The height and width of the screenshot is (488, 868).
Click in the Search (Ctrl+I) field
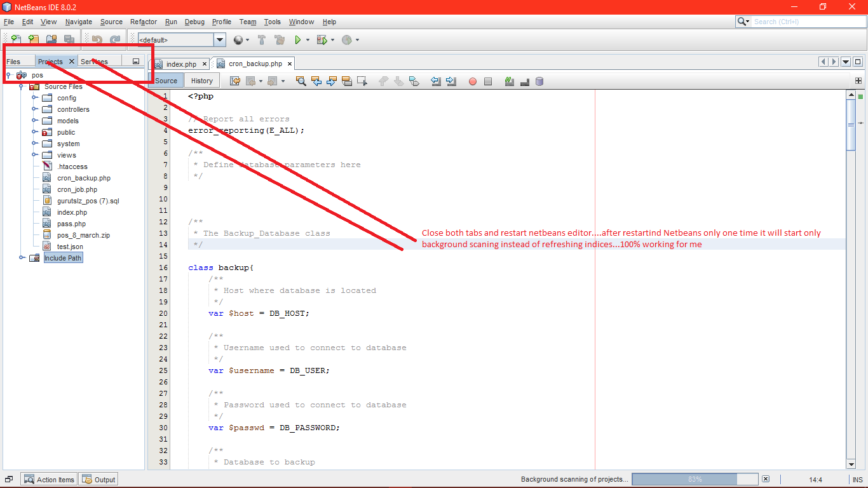point(807,22)
